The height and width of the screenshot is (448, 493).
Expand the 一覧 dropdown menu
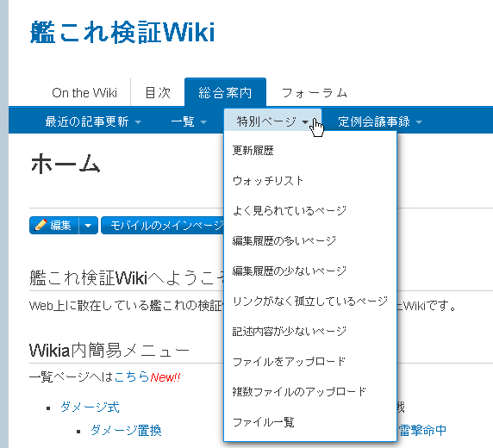[189, 121]
